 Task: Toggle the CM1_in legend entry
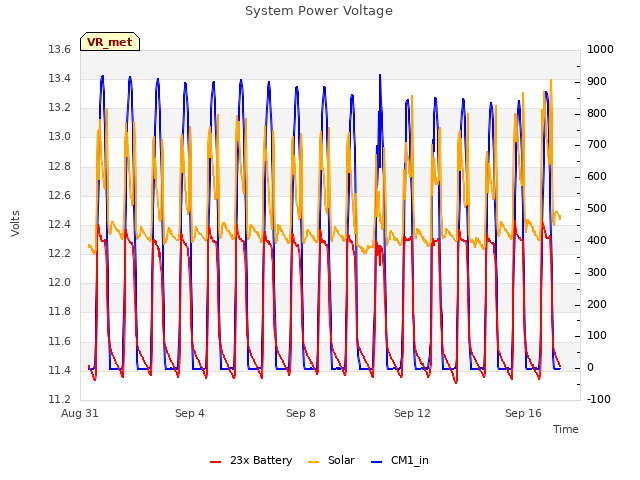(x=400, y=460)
